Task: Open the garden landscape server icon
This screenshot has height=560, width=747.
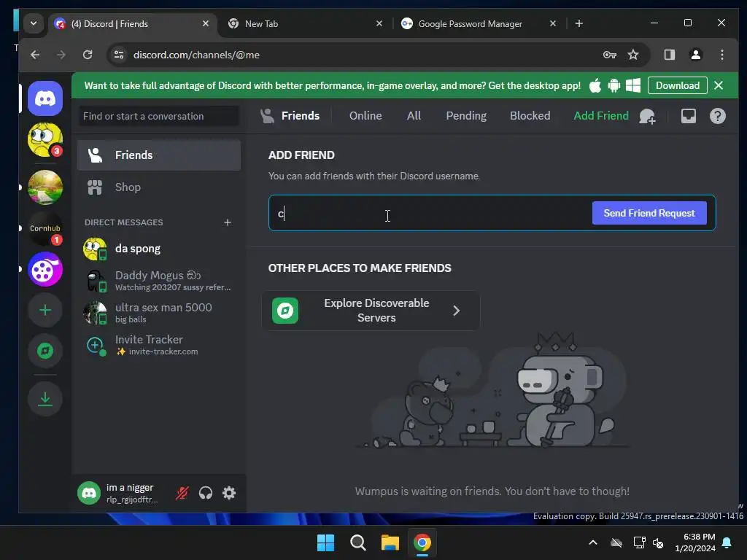Action: click(45, 187)
